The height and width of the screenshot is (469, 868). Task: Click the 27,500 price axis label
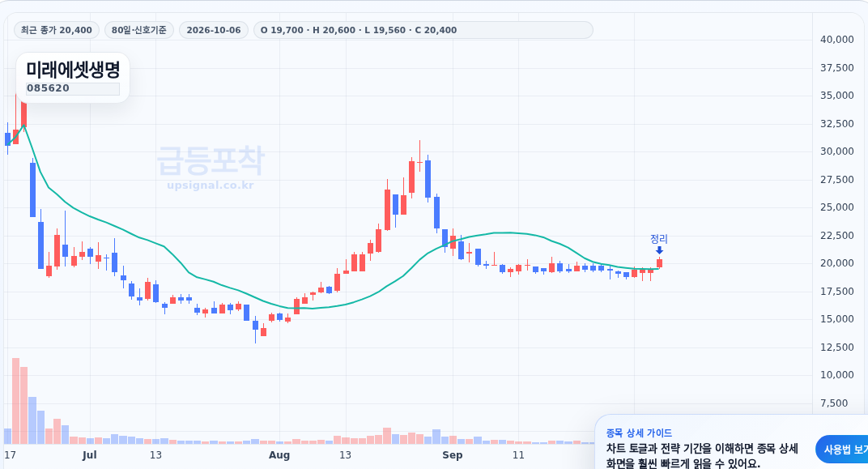pos(837,179)
